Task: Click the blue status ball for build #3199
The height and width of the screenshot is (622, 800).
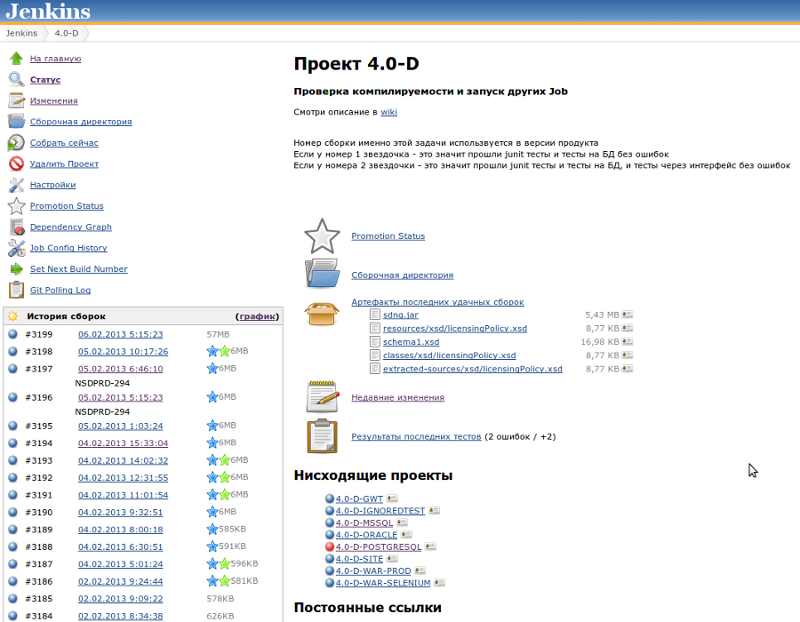Action: tap(13, 334)
